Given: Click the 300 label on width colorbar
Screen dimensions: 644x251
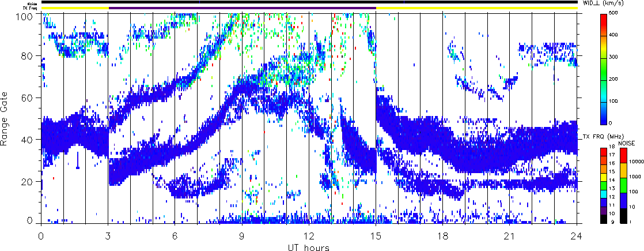Looking at the screenshot, I should pos(614,58).
